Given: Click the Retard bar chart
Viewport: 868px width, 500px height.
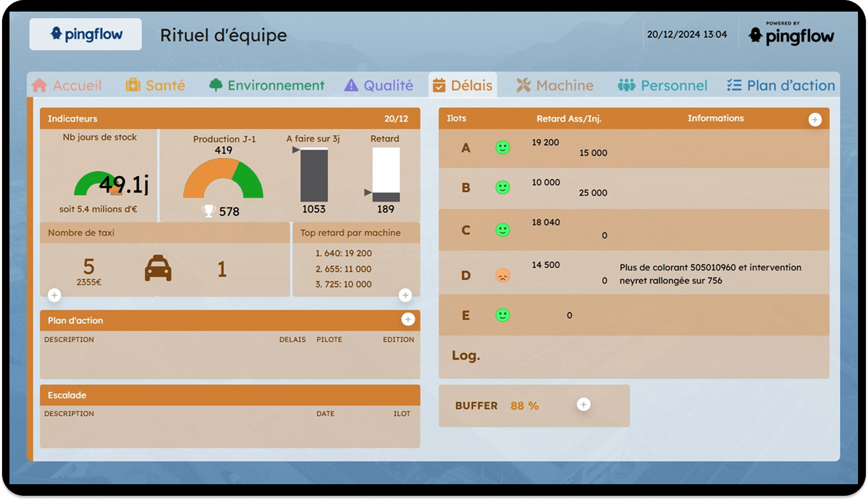Looking at the screenshot, I should coord(386,175).
